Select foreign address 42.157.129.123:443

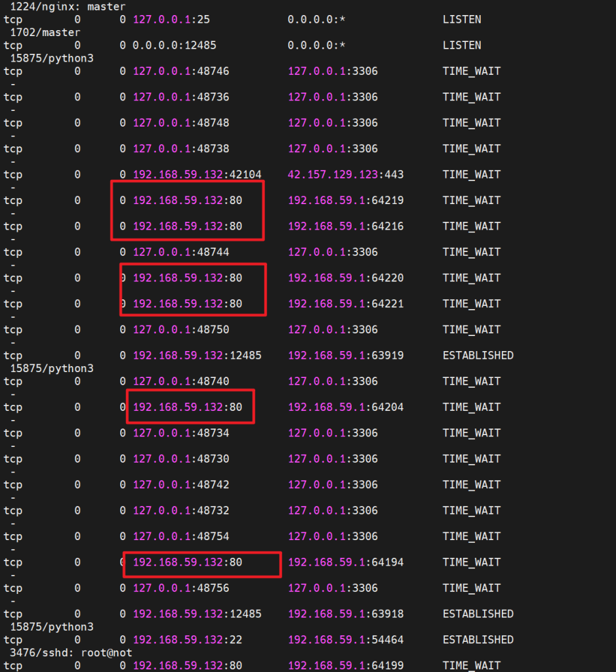coord(346,175)
